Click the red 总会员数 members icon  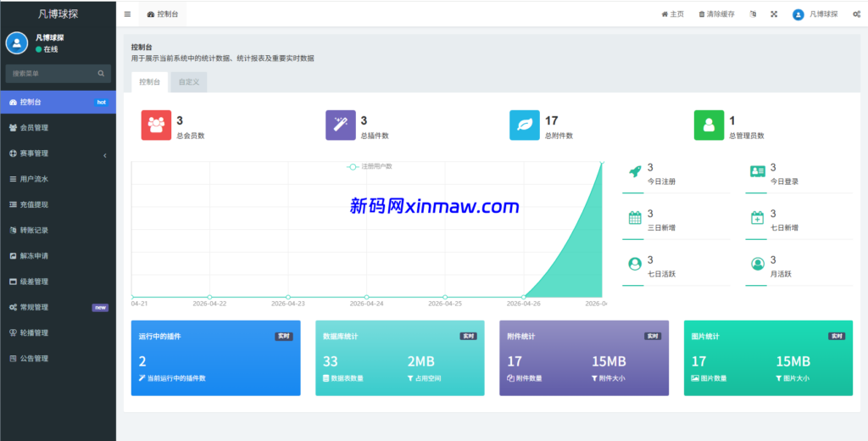point(156,126)
